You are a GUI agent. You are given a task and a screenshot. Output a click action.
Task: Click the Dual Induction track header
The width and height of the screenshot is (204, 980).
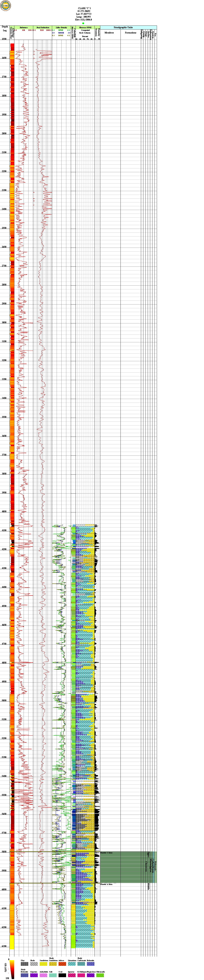click(x=42, y=27)
